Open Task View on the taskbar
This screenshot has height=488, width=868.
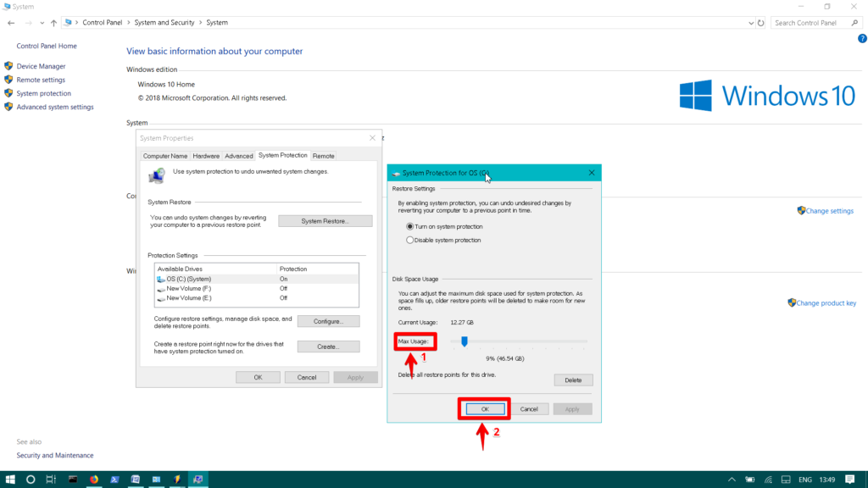(51, 480)
